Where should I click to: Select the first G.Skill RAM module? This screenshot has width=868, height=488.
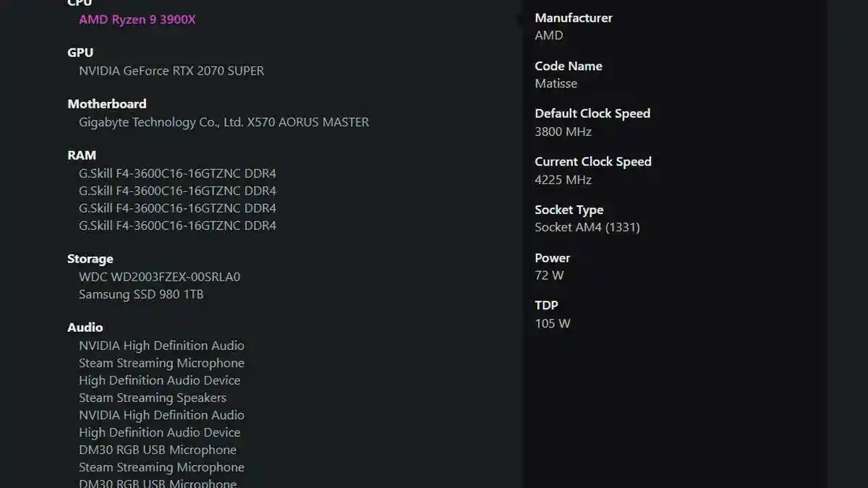point(177,174)
